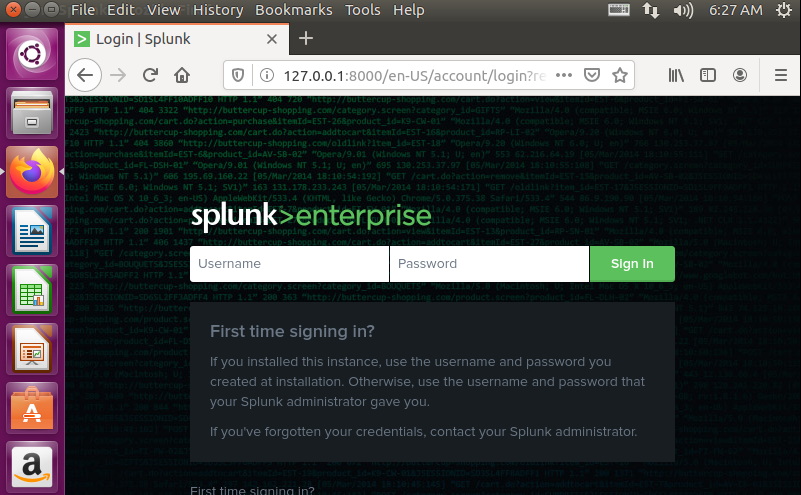Screen dimensions: 801x495
Task: Open Ubuntu Software from launcher
Action: click(x=32, y=409)
